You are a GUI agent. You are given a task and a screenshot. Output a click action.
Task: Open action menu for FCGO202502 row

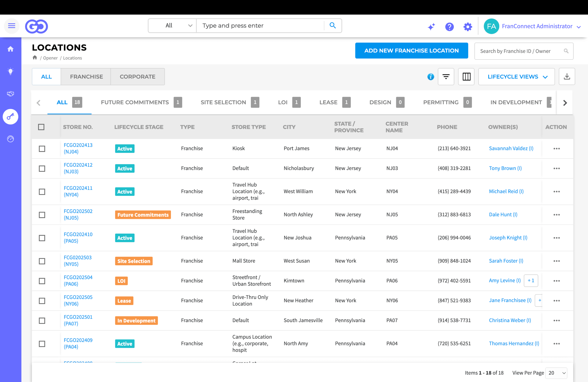[x=557, y=215]
